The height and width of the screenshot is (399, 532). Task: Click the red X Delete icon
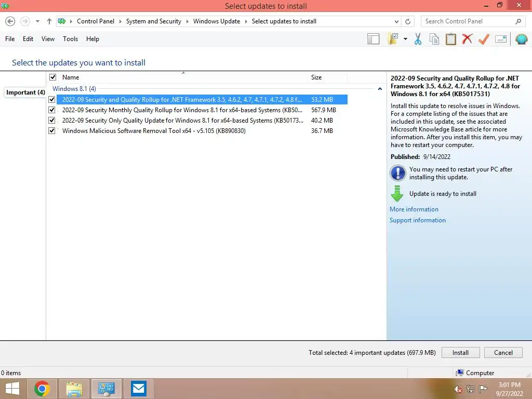coord(467,39)
